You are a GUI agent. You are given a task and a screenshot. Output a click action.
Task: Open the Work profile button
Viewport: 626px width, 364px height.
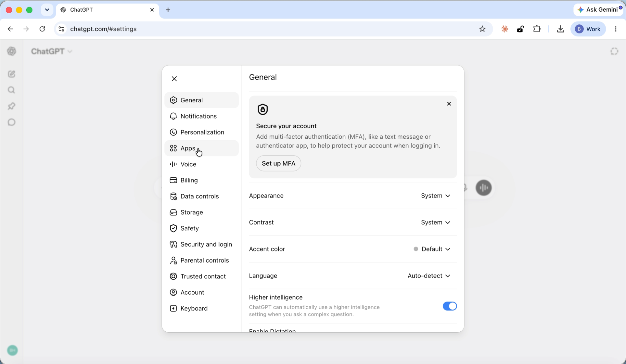588,29
